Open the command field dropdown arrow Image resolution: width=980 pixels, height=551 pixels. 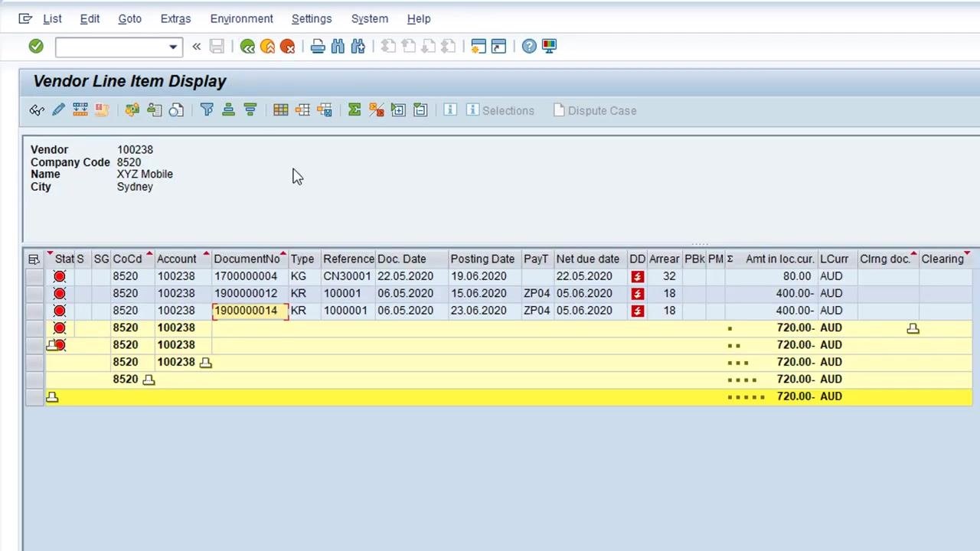(173, 47)
